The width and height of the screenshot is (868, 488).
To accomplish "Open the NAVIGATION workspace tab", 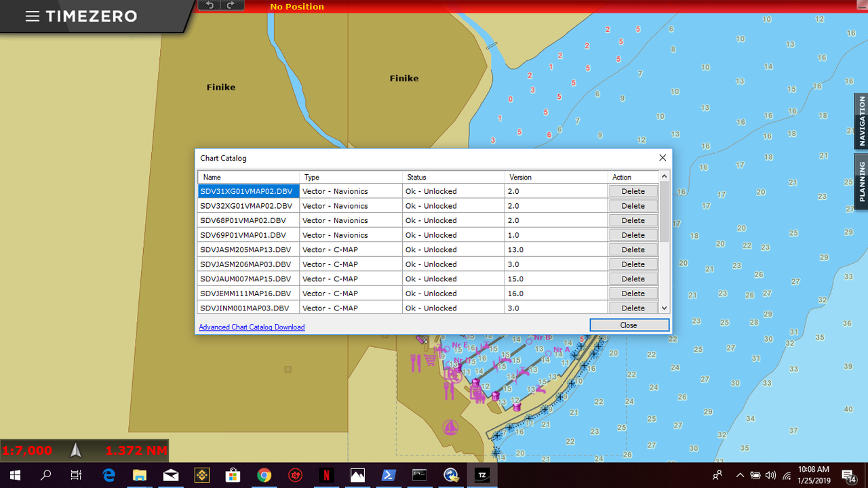I will [x=861, y=121].
